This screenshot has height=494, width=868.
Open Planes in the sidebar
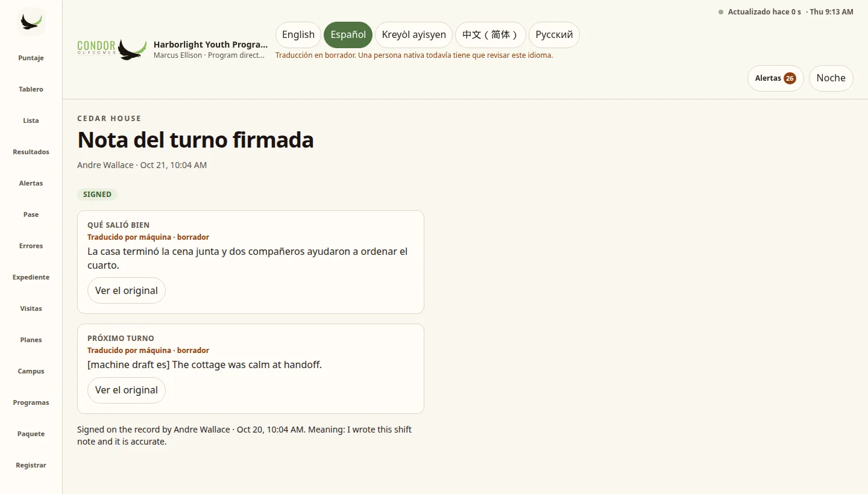coord(31,340)
